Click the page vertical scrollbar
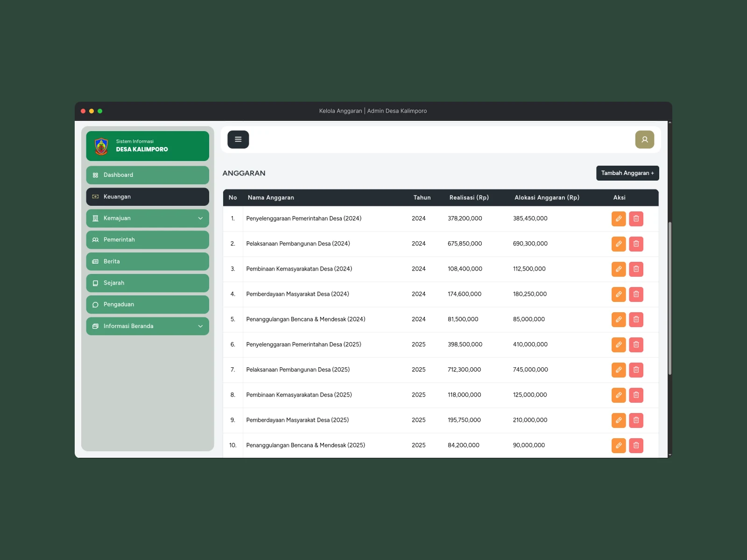 (670, 299)
